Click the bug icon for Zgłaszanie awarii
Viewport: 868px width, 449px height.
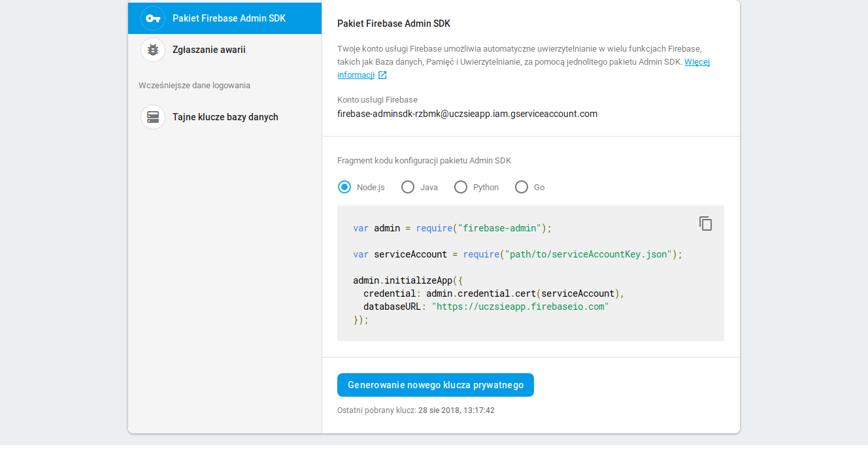pyautogui.click(x=153, y=50)
